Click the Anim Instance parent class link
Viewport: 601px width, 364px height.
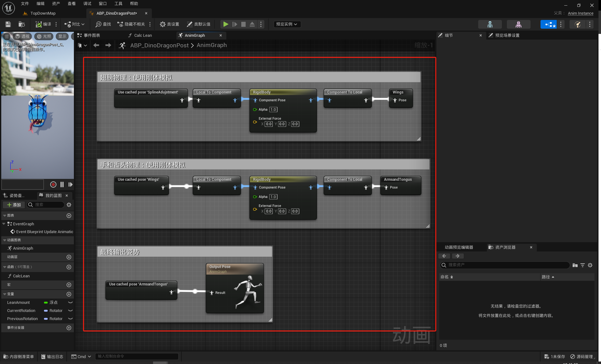(580, 13)
